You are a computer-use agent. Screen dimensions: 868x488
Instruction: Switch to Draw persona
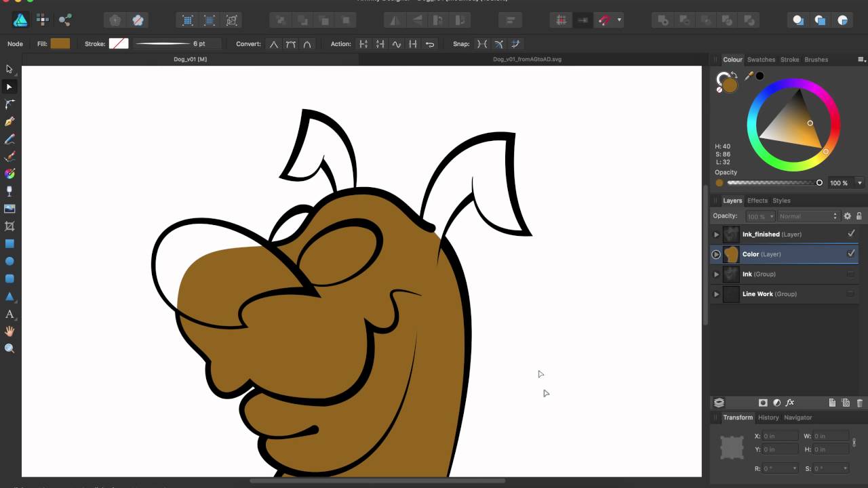[x=20, y=20]
